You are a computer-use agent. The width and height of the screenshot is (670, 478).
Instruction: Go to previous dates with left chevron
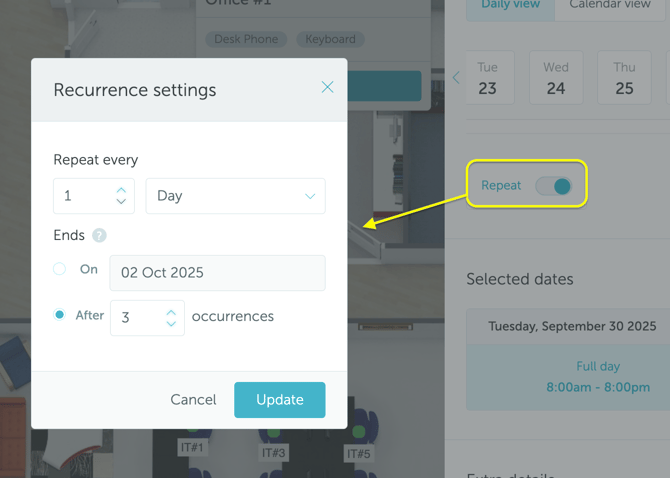456,78
